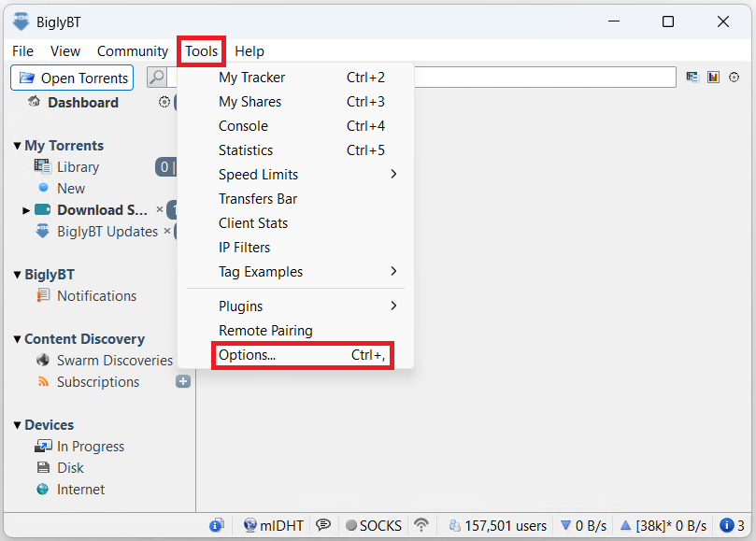Click the Subscriptions RSS icon

tap(42, 382)
